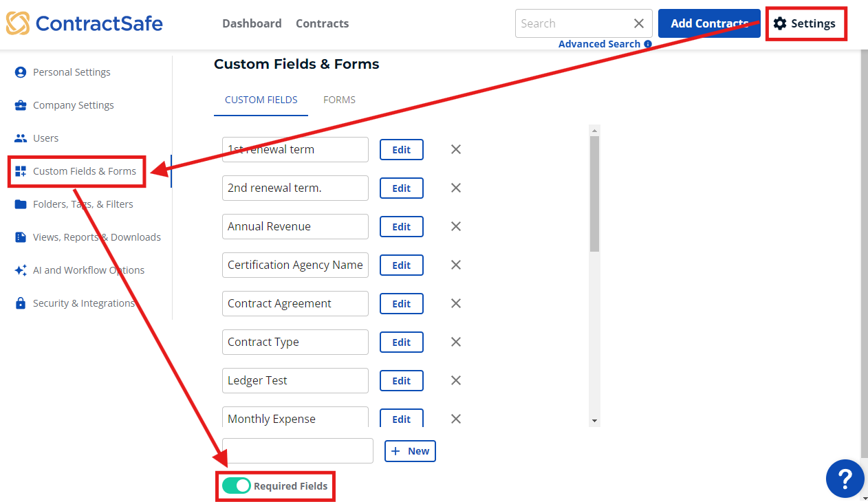Click the scroll up arrow of the fields list
This screenshot has width=868, height=502.
pyautogui.click(x=595, y=130)
